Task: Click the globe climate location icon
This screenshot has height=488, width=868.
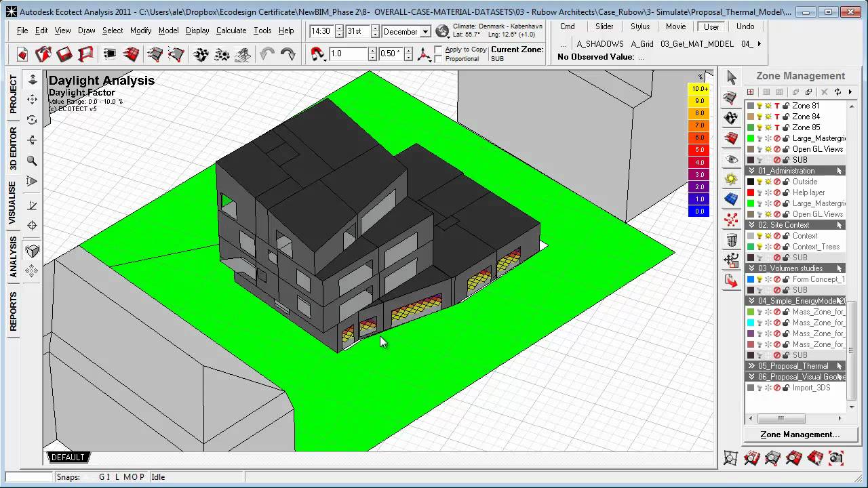Action: [442, 31]
